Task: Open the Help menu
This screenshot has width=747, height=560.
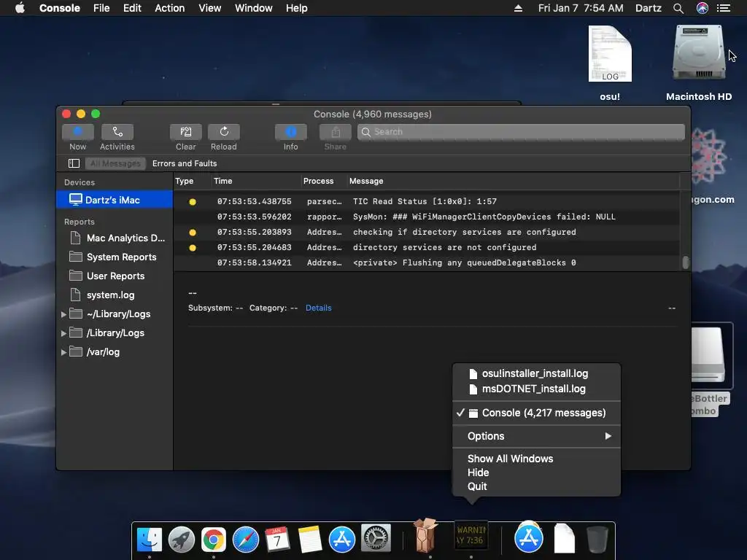Action: pos(296,8)
